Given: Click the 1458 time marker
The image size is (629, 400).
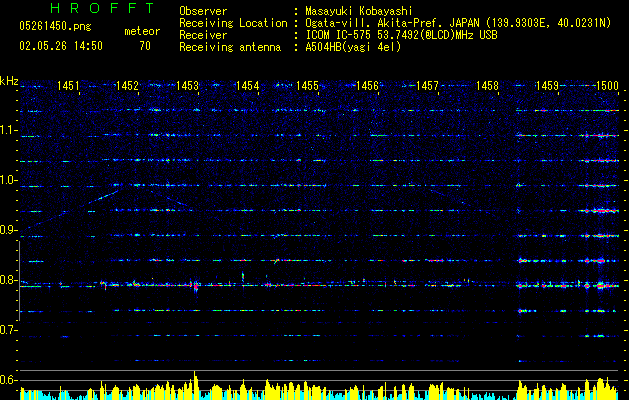Looking at the screenshot, I should [487, 85].
